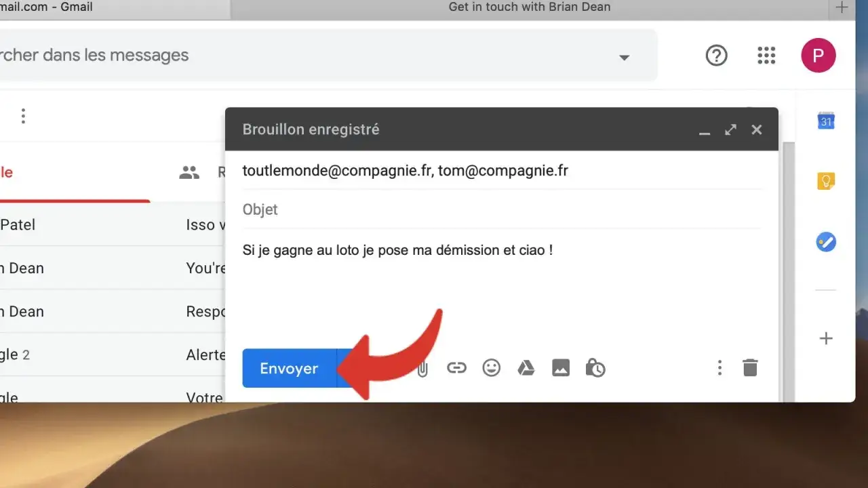
Task: Switch to the Gmail browser tab
Action: point(114,7)
